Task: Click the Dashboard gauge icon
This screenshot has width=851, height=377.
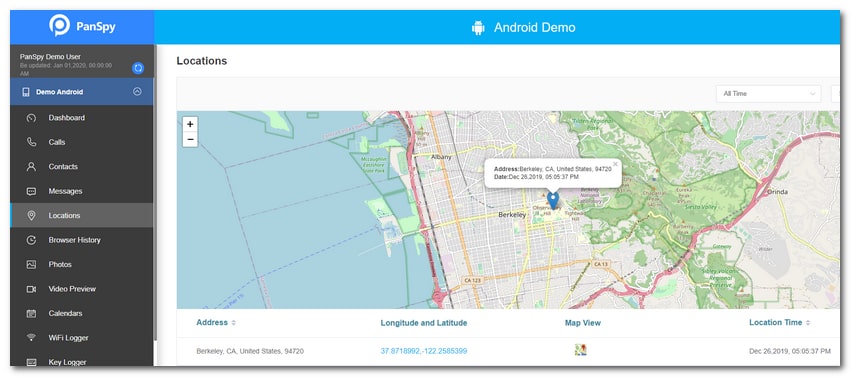Action: [31, 118]
